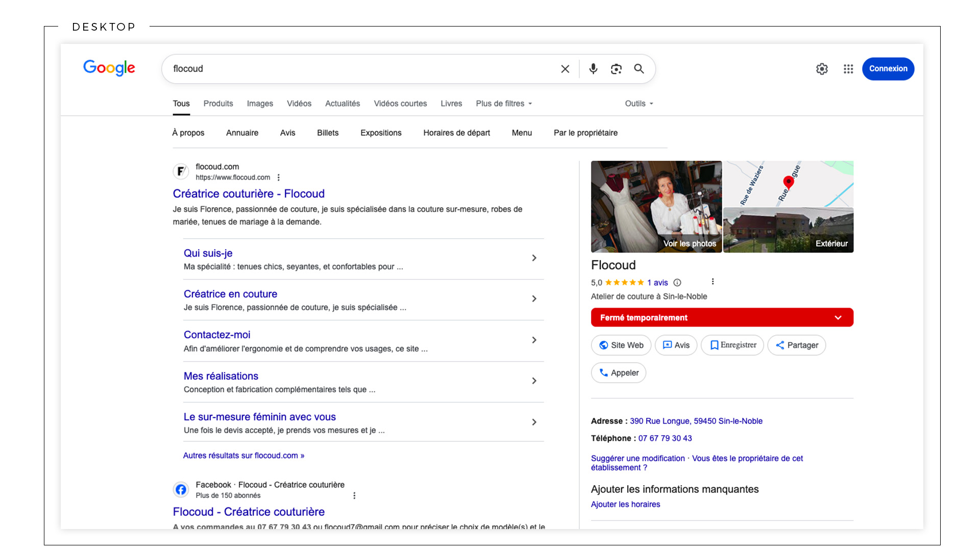
Task: Open the Mes réalisations link
Action: [221, 376]
